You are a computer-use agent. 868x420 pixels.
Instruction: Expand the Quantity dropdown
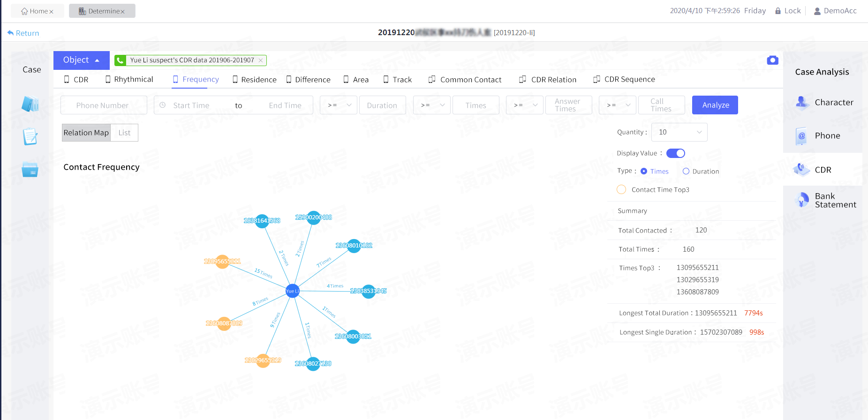[679, 132]
